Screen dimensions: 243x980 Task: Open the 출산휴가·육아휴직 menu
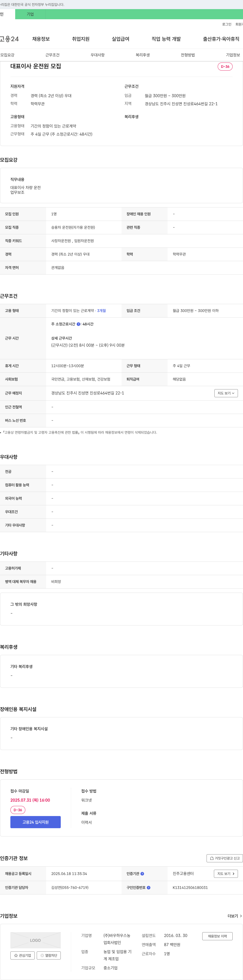221,39
